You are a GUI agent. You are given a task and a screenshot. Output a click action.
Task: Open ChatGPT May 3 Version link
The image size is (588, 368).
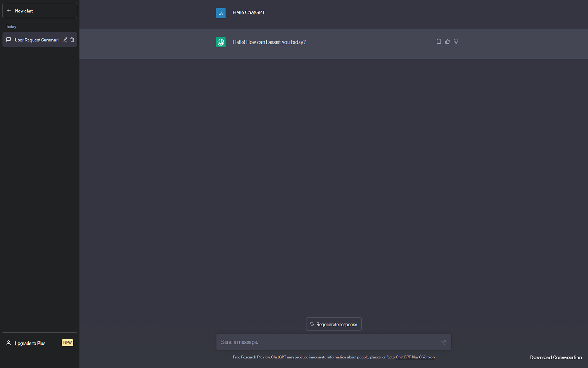point(415,357)
